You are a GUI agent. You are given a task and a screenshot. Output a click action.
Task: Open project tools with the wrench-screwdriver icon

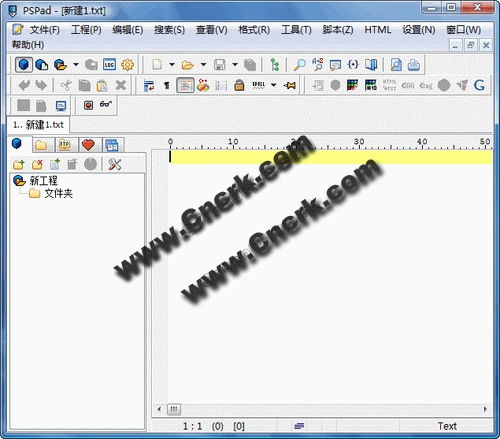click(115, 164)
